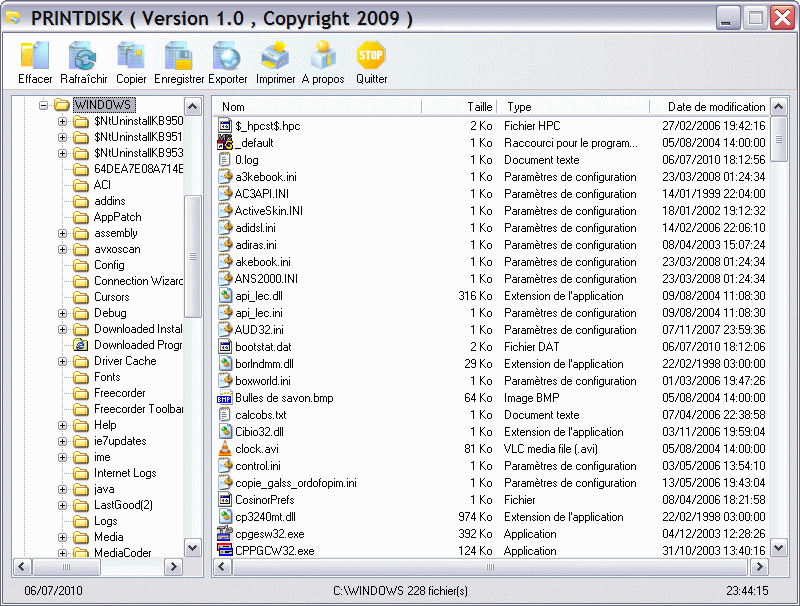Click the Downloaded Program Files IE folder icon
The height and width of the screenshot is (606, 800).
click(81, 345)
